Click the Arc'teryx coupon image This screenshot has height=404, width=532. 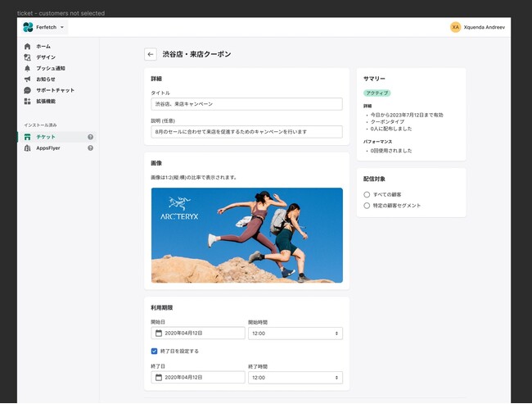246,235
